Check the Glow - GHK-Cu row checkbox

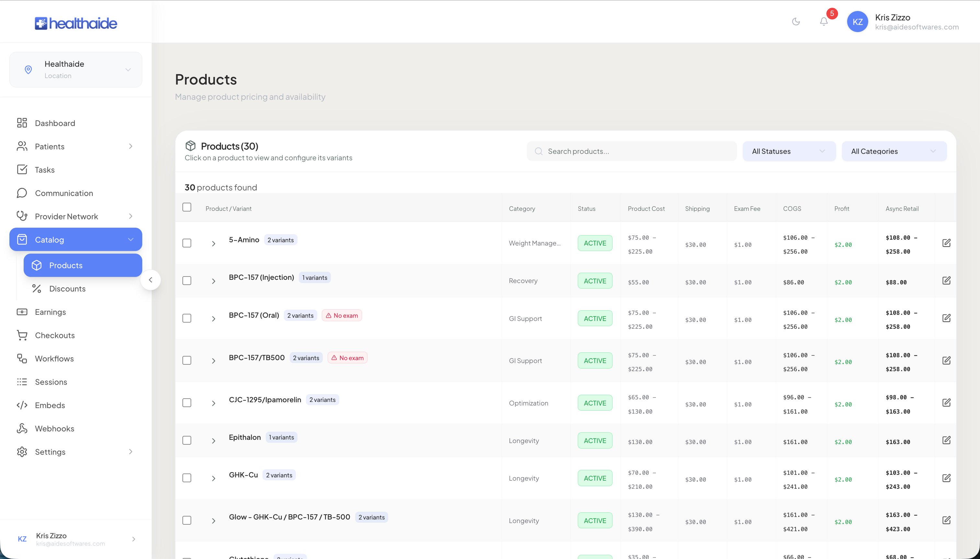(x=187, y=520)
